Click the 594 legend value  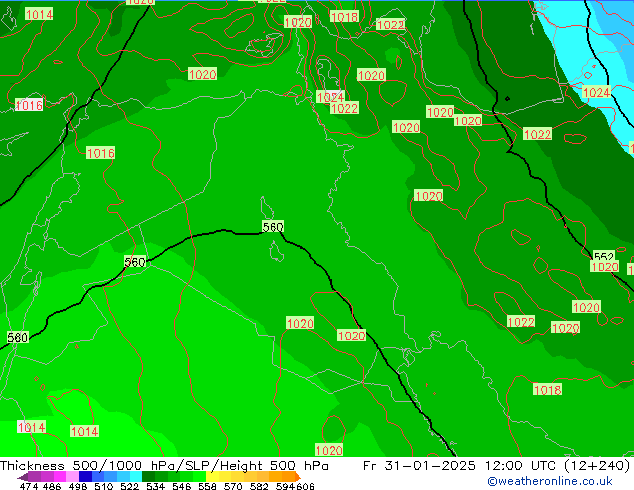point(285,486)
